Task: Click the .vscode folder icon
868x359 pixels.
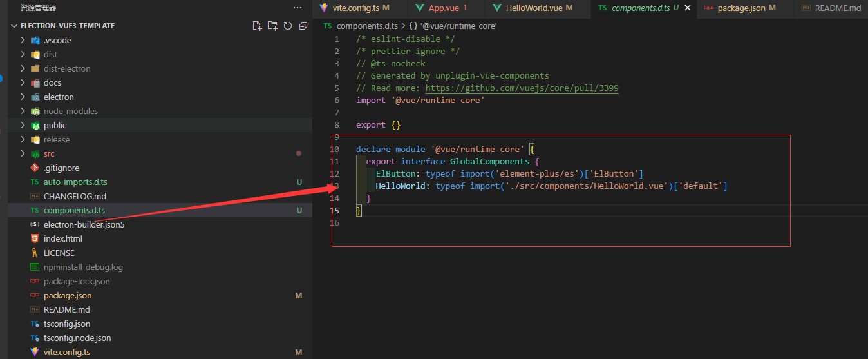Action: (35, 40)
